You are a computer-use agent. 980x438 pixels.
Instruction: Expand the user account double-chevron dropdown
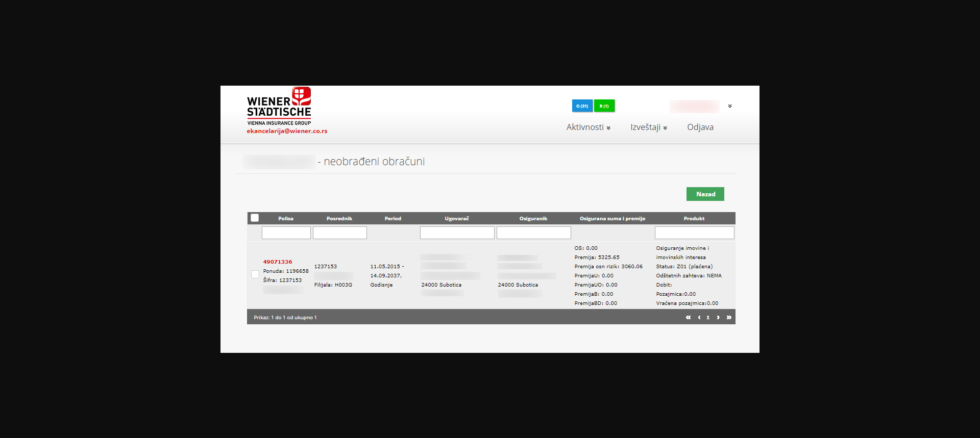pos(730,106)
